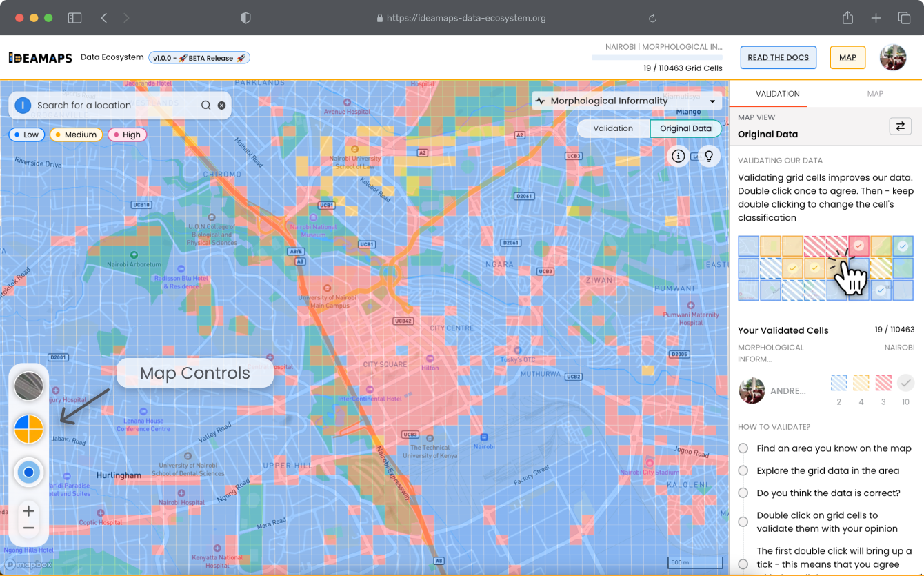Screen dimensions: 924x576
Task: Open the map info icon
Action: coord(679,157)
